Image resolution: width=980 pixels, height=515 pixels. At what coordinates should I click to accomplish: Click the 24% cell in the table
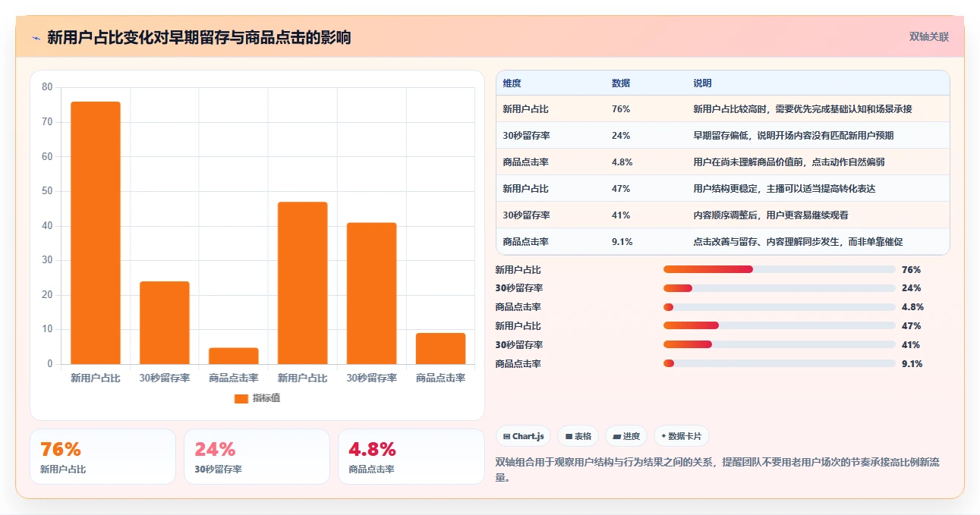[x=621, y=136]
